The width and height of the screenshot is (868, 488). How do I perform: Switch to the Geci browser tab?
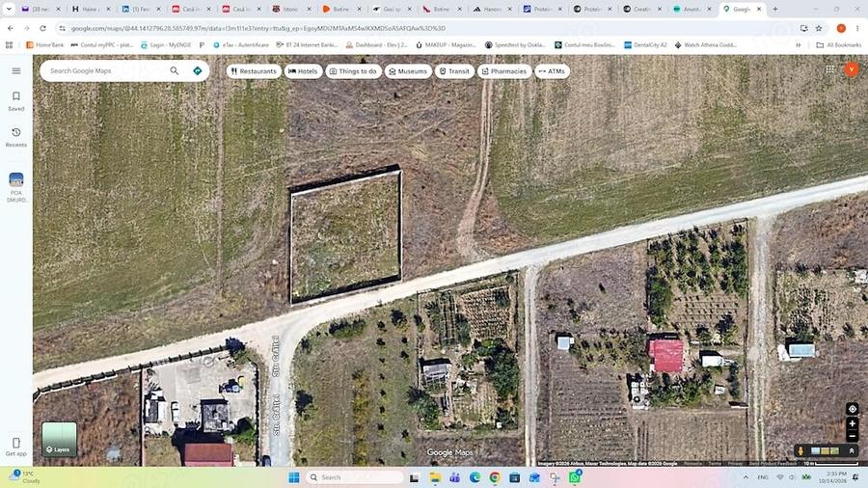pos(392,9)
